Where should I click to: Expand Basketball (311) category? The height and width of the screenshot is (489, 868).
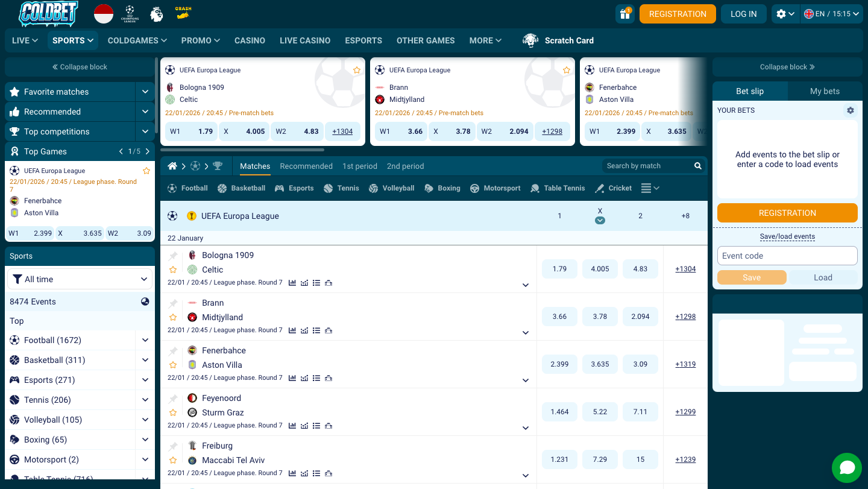tap(145, 360)
